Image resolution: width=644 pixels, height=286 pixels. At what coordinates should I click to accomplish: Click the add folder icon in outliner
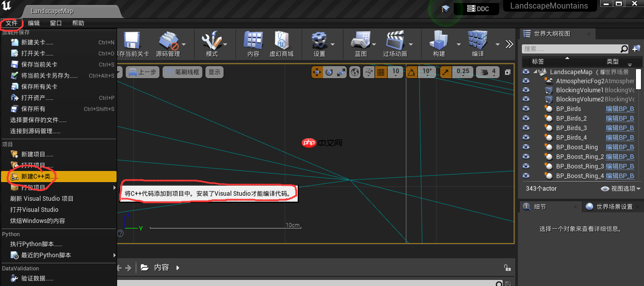pos(636,49)
